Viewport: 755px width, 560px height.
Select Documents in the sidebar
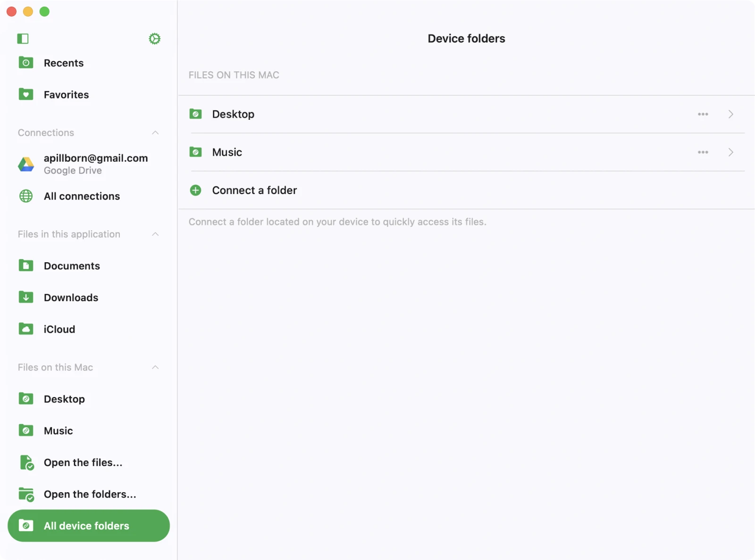(72, 266)
